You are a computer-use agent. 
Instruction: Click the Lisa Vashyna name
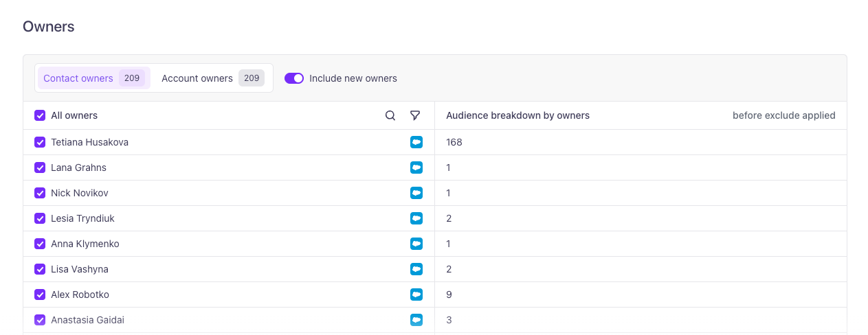(80, 269)
